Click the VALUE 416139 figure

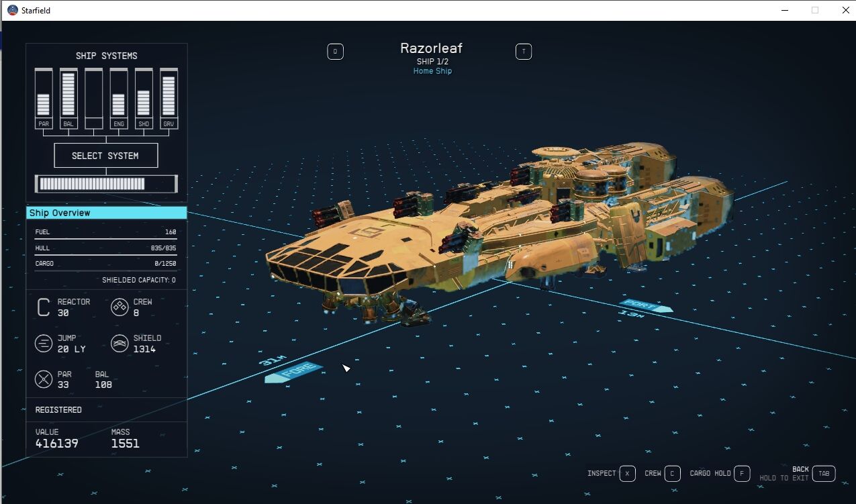tap(56, 438)
